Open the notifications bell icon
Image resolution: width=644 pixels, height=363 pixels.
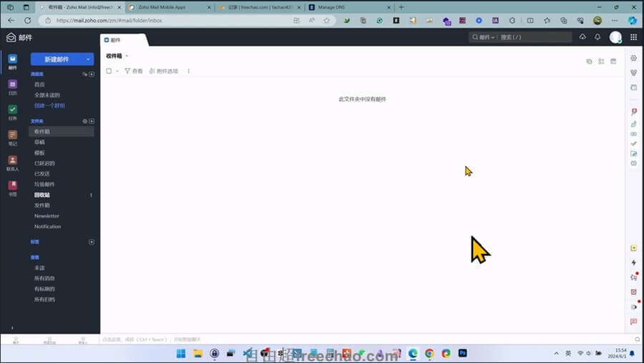pos(597,37)
